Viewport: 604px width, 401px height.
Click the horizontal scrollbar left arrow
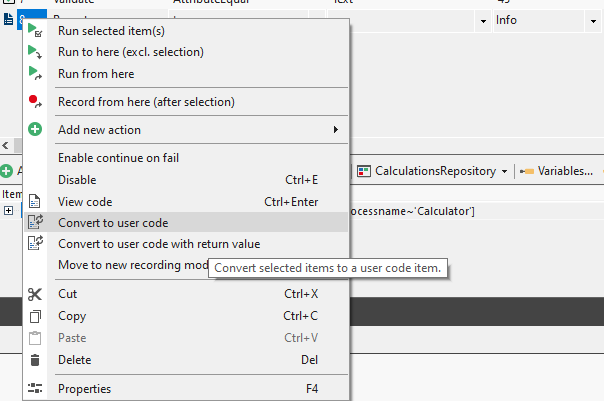[5, 146]
